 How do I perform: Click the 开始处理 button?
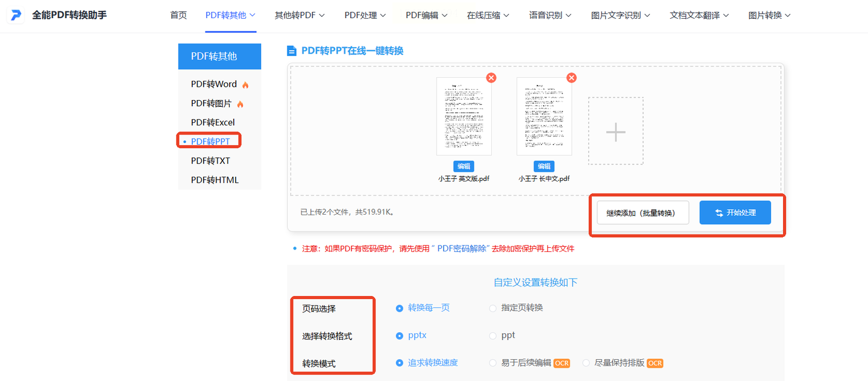tap(735, 213)
